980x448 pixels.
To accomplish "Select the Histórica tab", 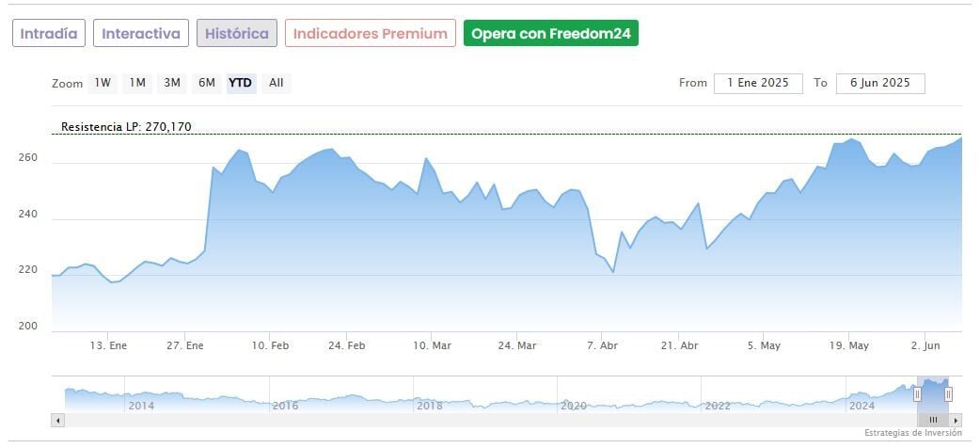I will point(237,34).
